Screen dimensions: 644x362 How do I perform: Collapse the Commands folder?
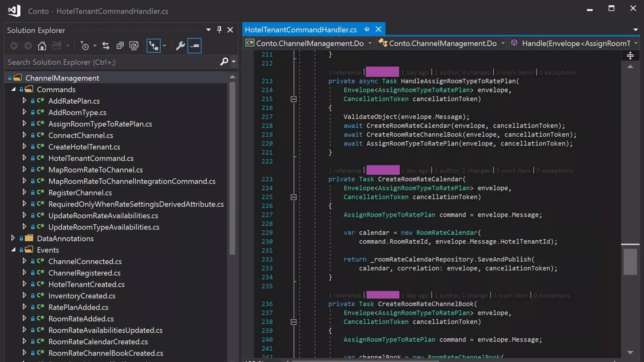(x=13, y=90)
